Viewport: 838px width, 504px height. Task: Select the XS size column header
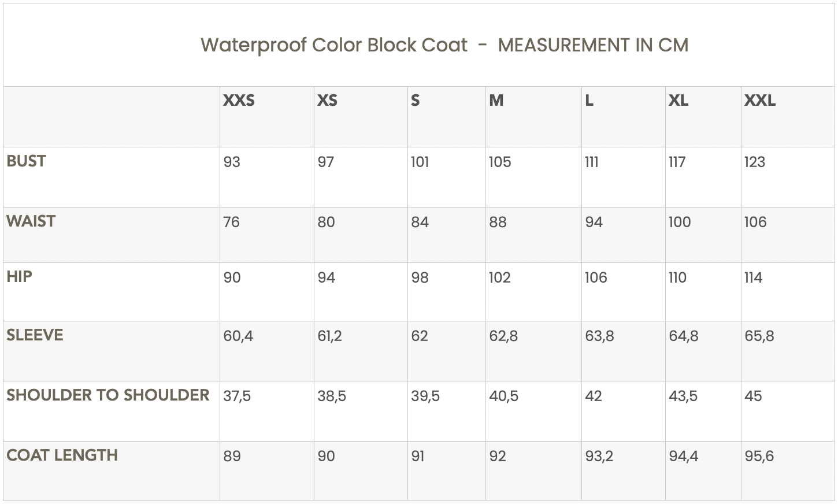click(327, 101)
